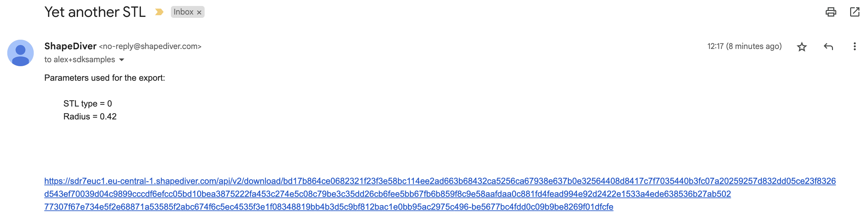Click the "(8 minutes ago)" text
The image size is (868, 221).
coord(753,46)
